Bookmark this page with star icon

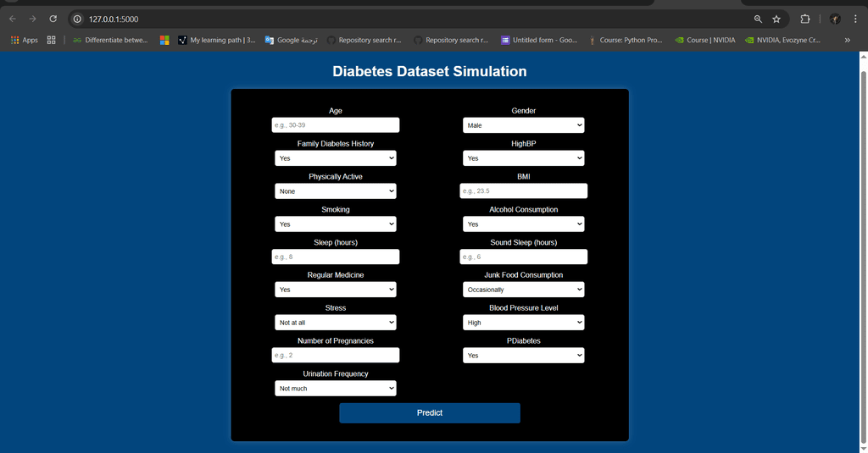click(776, 19)
